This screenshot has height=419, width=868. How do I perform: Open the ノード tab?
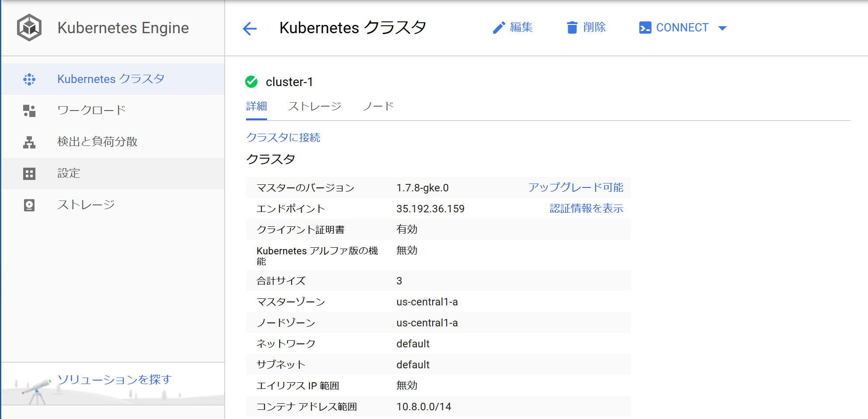(x=378, y=106)
